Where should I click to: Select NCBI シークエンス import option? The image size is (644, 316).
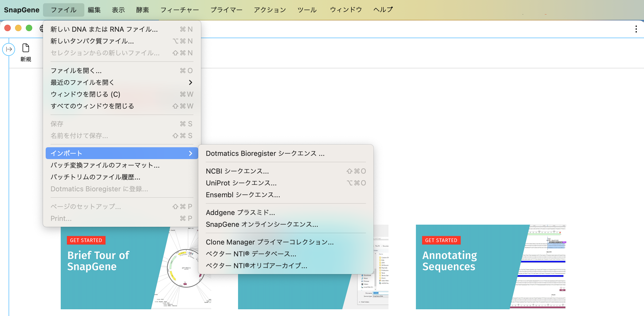[237, 171]
